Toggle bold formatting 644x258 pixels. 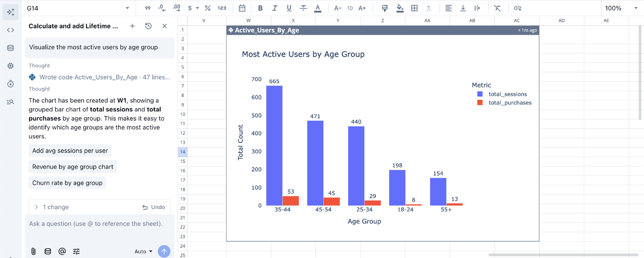(260, 8)
